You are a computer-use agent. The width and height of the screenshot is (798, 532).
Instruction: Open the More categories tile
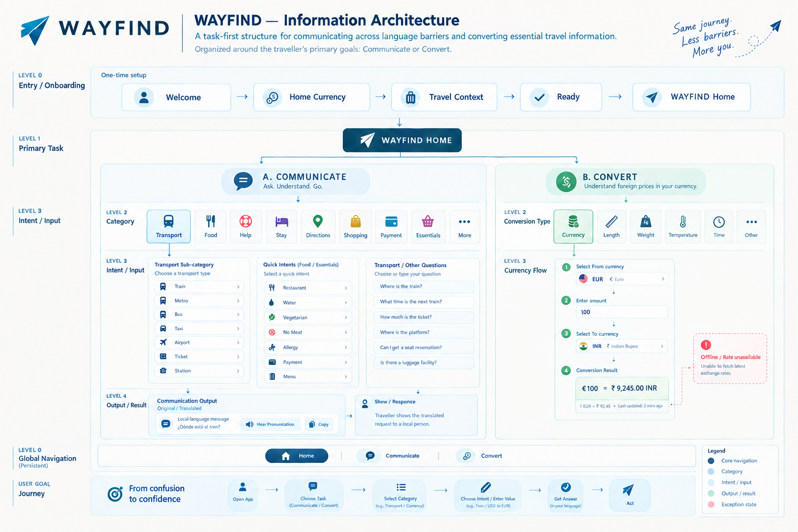[465, 227]
